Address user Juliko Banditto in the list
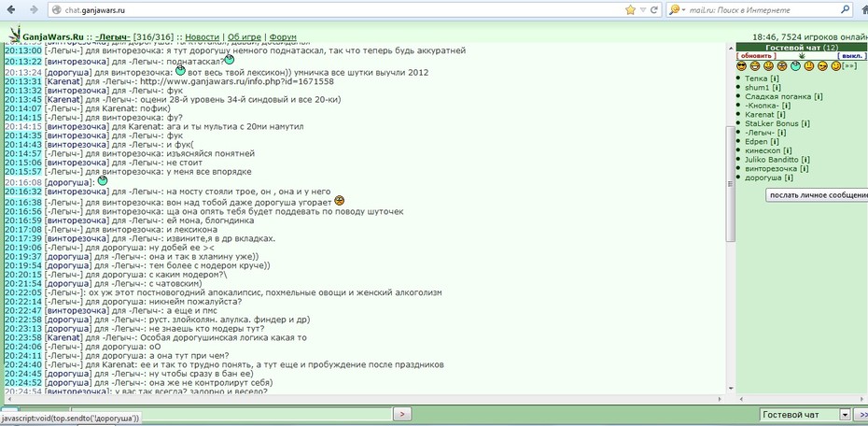The width and height of the screenshot is (868, 426). tap(772, 160)
